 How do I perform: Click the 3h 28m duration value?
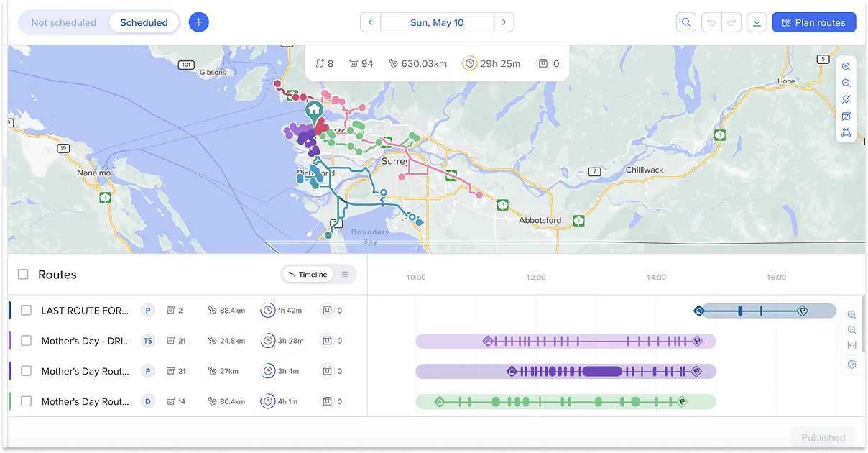point(290,341)
